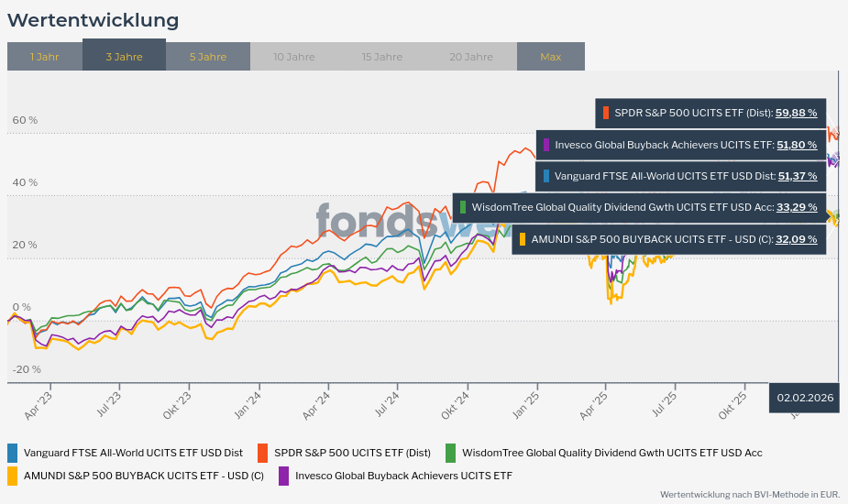Click the 60 % y-axis label
The width and height of the screenshot is (848, 504).
pyautogui.click(x=25, y=120)
